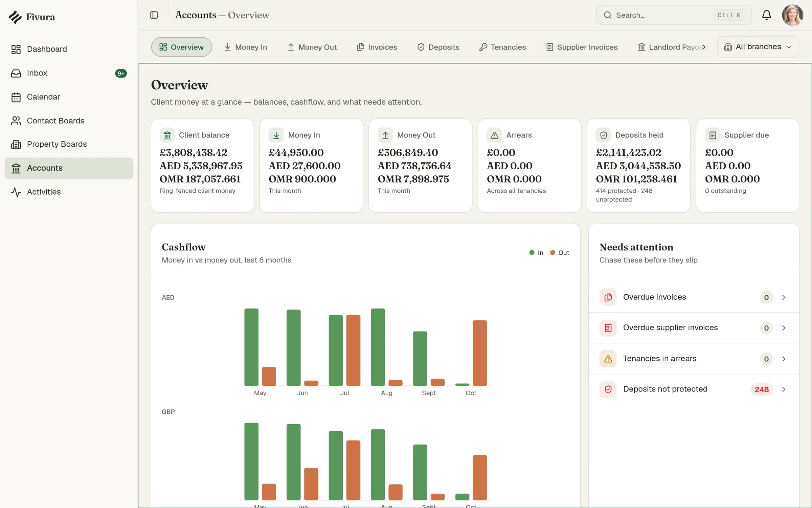Click the Deposits held shield icon
This screenshot has width=812, height=508.
tap(603, 135)
